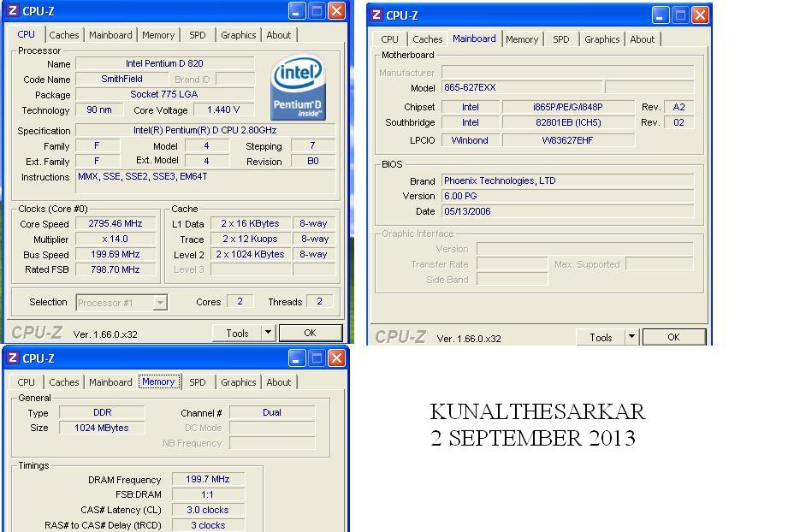
Task: Click the CPU-Z title icon in top-left window
Action: coord(13,10)
